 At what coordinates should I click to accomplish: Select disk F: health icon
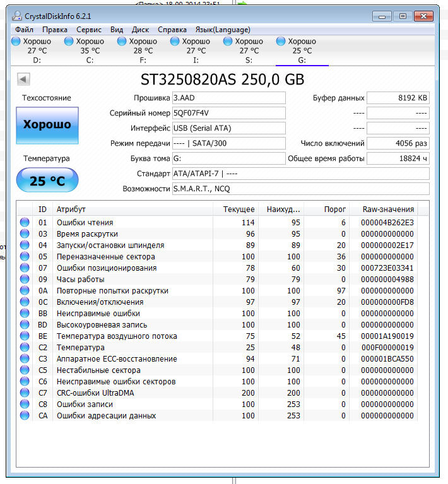pyautogui.click(x=122, y=41)
